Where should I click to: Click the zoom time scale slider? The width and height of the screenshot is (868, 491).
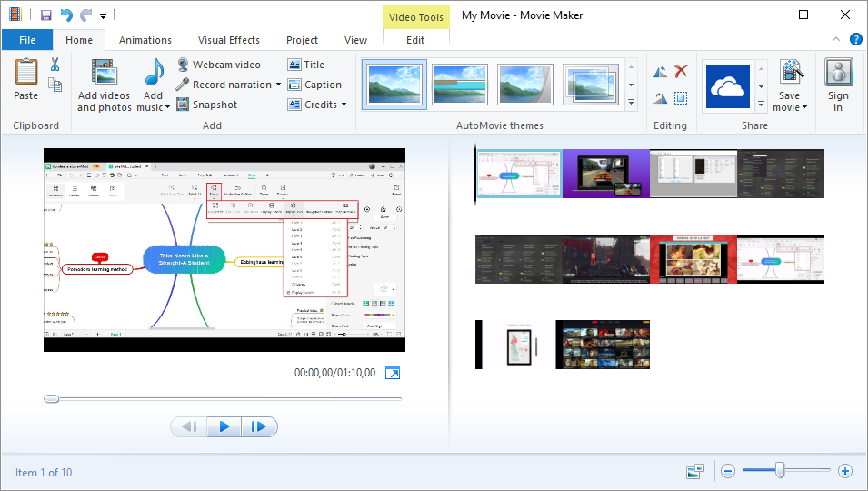780,470
